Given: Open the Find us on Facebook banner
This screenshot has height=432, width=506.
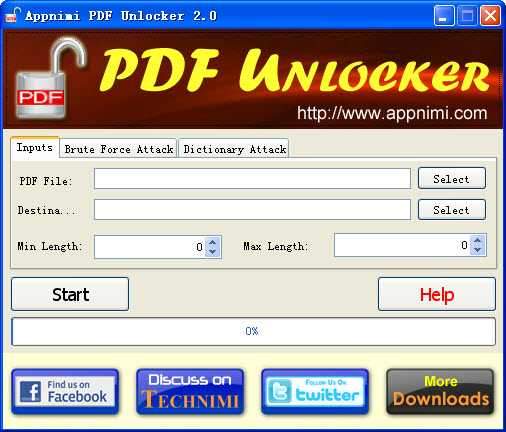Looking at the screenshot, I should click(65, 392).
